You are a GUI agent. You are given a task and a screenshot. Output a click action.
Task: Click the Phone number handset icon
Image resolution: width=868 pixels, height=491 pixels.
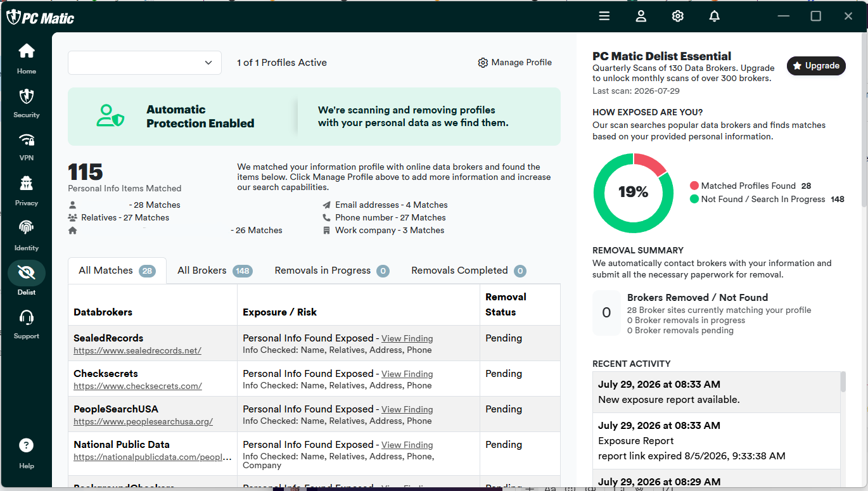click(x=326, y=218)
